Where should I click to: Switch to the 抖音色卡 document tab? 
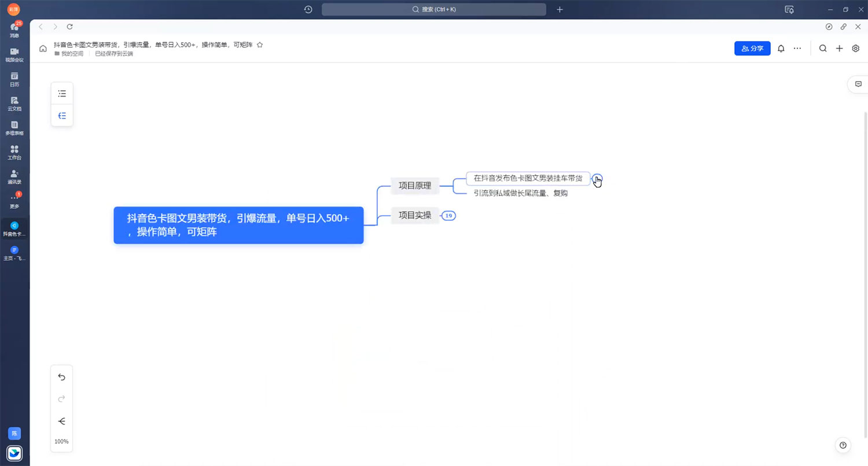14,227
